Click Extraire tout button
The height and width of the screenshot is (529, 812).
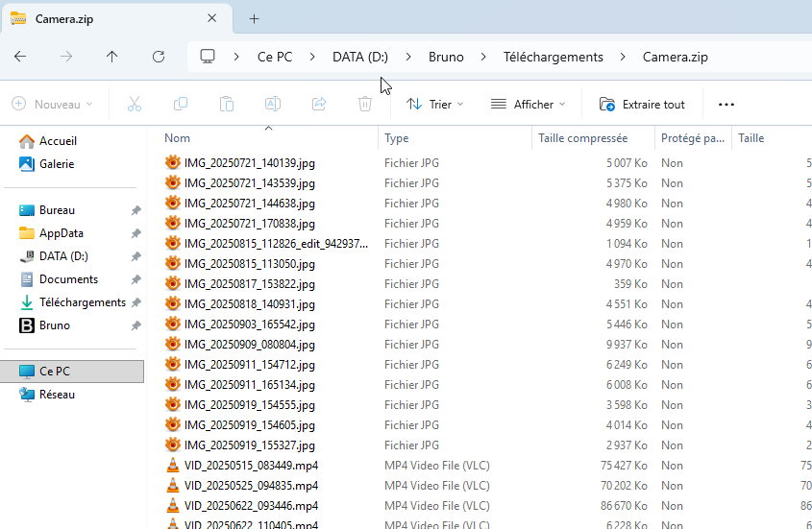[x=642, y=104]
